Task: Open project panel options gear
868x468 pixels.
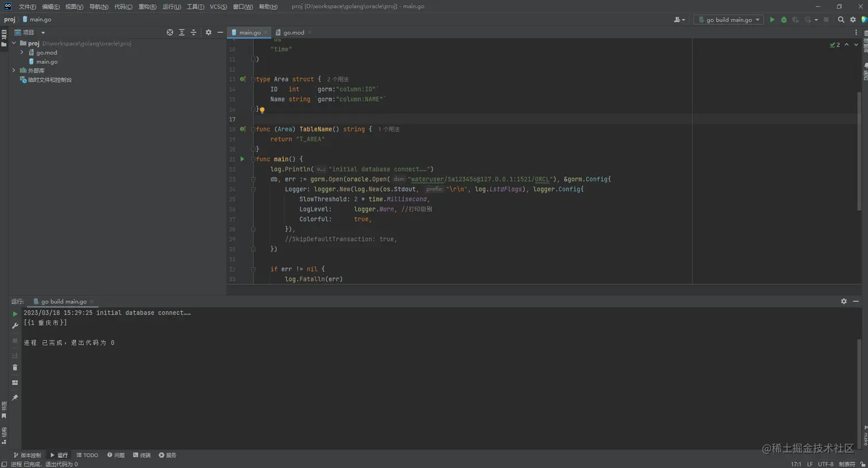Action: (x=208, y=33)
